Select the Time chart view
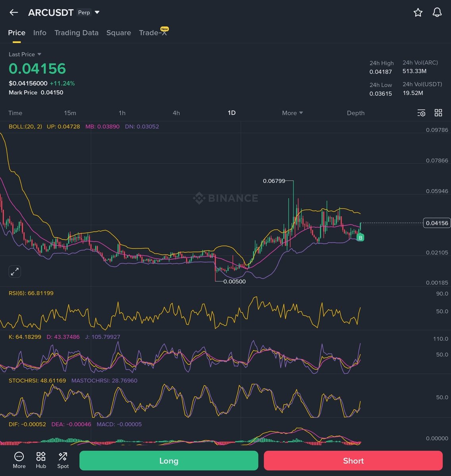451x476 pixels. coord(15,113)
